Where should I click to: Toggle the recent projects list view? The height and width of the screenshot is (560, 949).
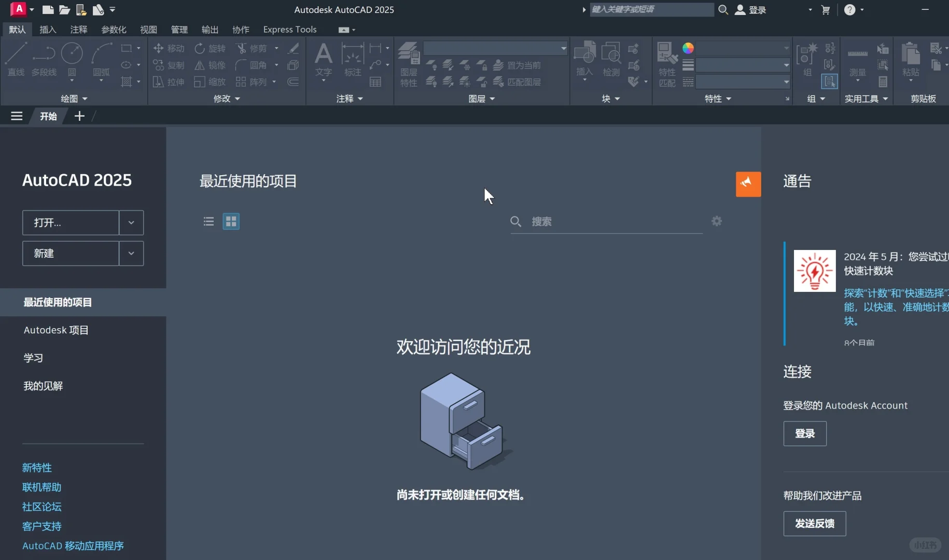[x=208, y=221]
